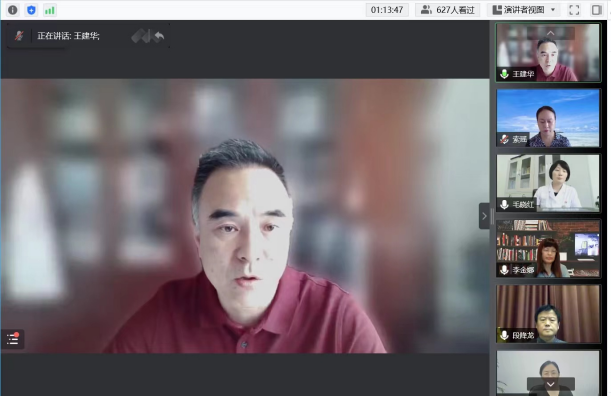Click the muted microphone on the sky-background tile

click(504, 139)
